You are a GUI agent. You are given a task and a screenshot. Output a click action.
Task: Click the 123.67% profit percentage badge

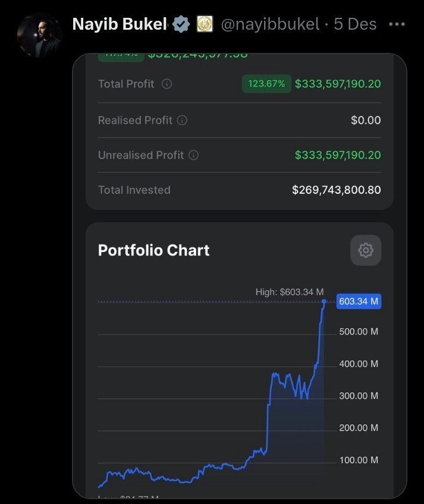point(266,84)
